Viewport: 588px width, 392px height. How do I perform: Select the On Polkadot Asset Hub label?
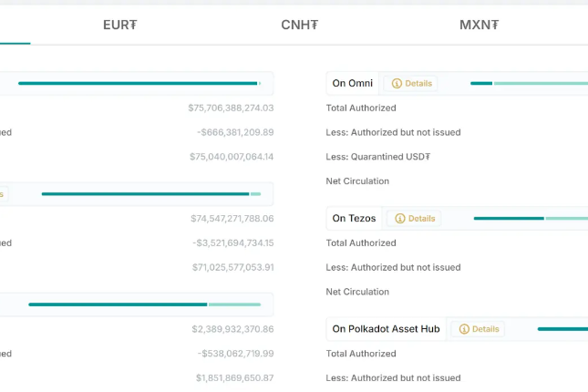point(386,329)
